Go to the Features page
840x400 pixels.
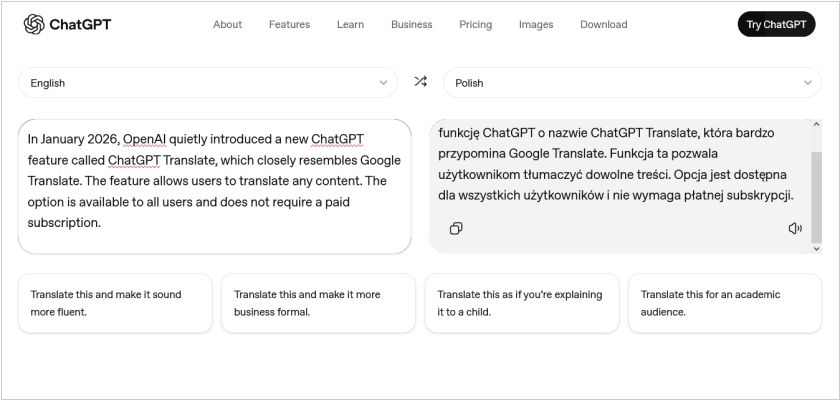(x=289, y=24)
